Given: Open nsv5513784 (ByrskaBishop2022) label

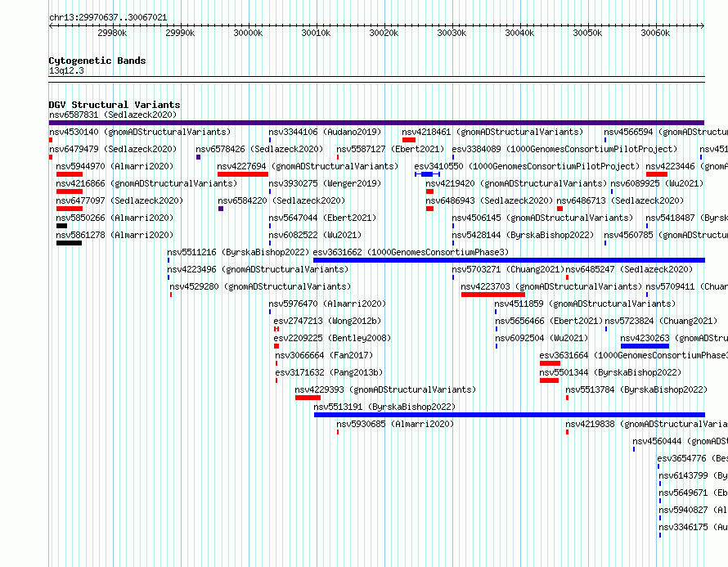Looking at the screenshot, I should pyautogui.click(x=636, y=389).
